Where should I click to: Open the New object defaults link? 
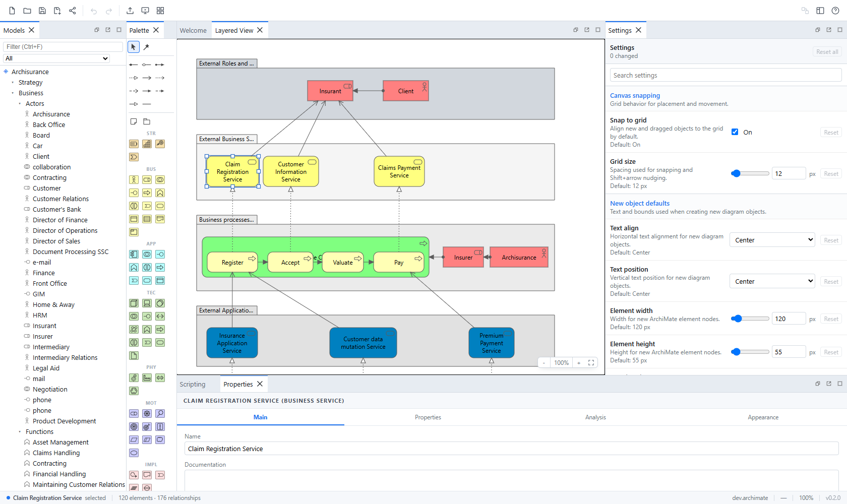[640, 203]
